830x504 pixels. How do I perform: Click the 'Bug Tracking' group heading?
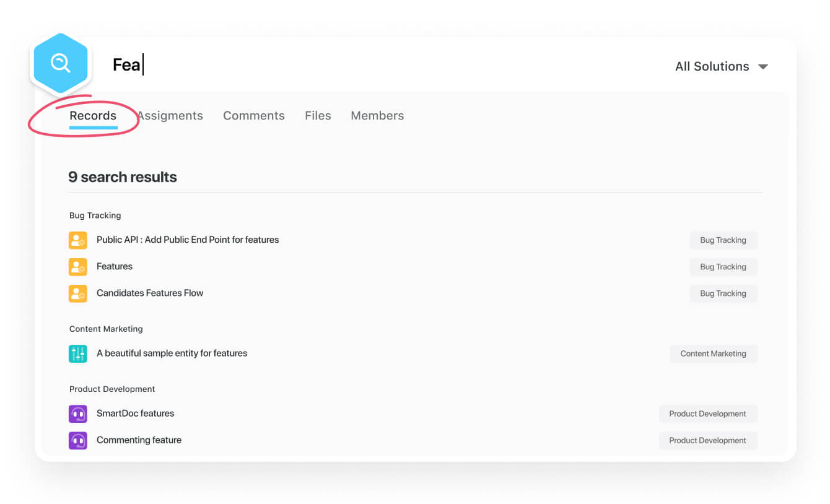coord(95,215)
